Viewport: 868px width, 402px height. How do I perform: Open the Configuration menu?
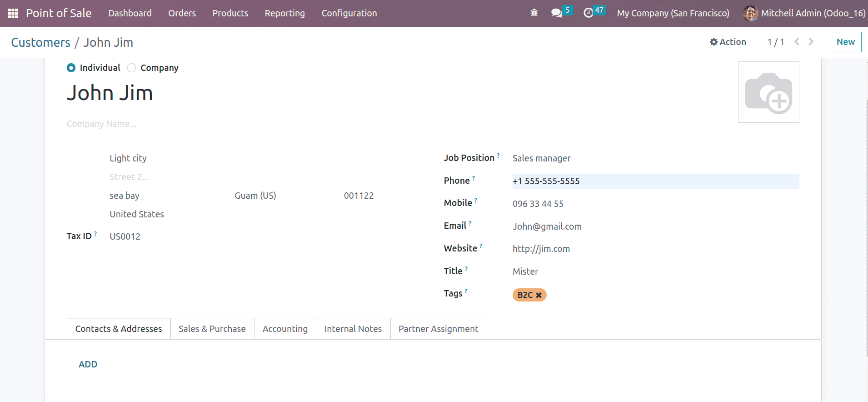click(349, 13)
